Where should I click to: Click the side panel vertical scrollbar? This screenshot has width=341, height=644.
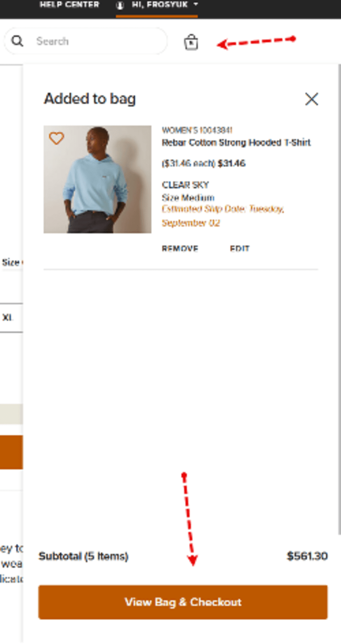pos(339,299)
